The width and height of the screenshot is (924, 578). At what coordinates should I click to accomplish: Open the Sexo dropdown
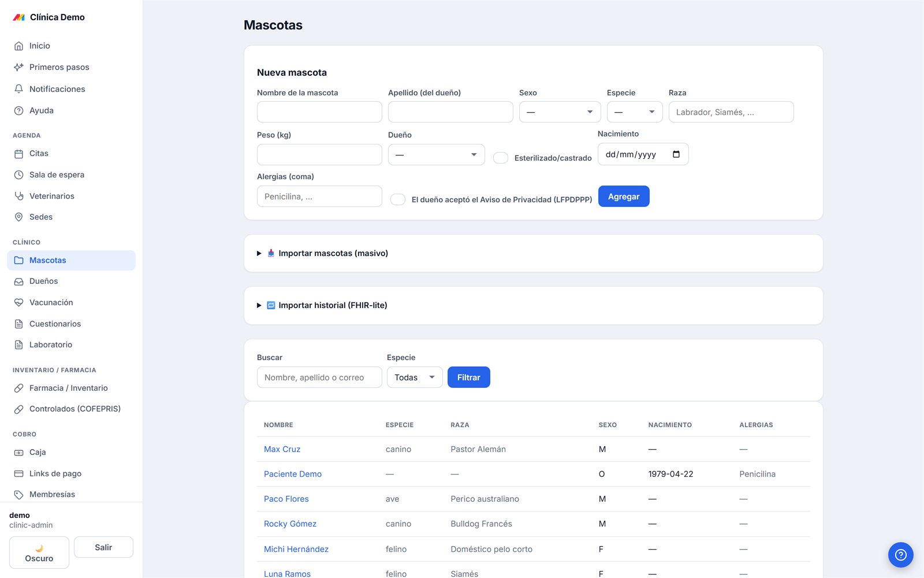pos(560,112)
